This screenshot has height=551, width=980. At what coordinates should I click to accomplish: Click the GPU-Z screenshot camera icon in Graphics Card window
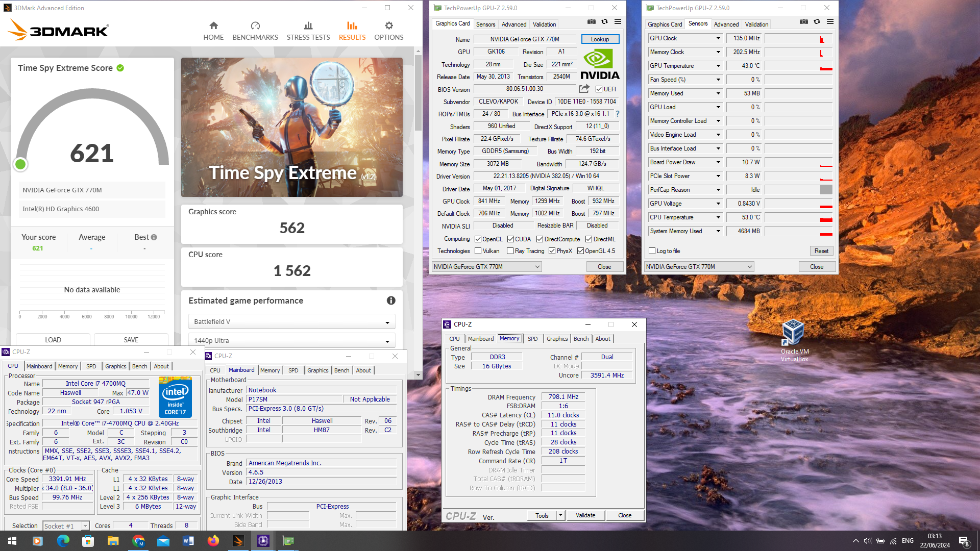(591, 22)
